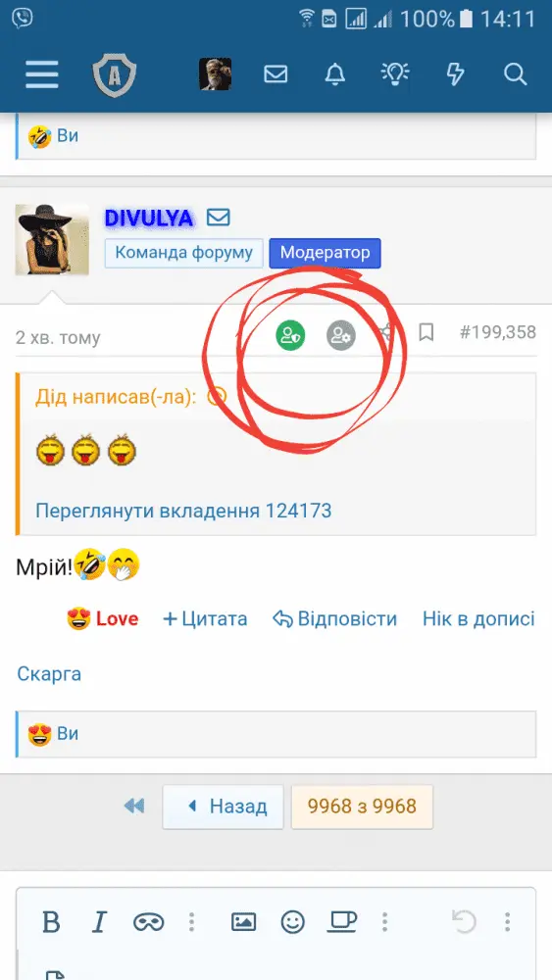Go to previous page with Назад
Screen dimensions: 552x980
[x=224, y=807]
